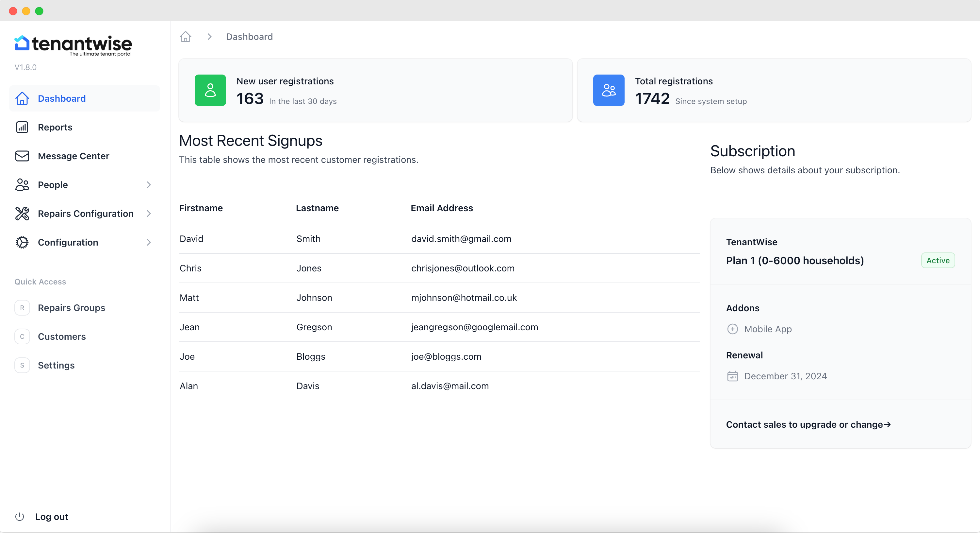The width and height of the screenshot is (980, 533).
Task: Open Repairs Groups quick access
Action: click(72, 308)
